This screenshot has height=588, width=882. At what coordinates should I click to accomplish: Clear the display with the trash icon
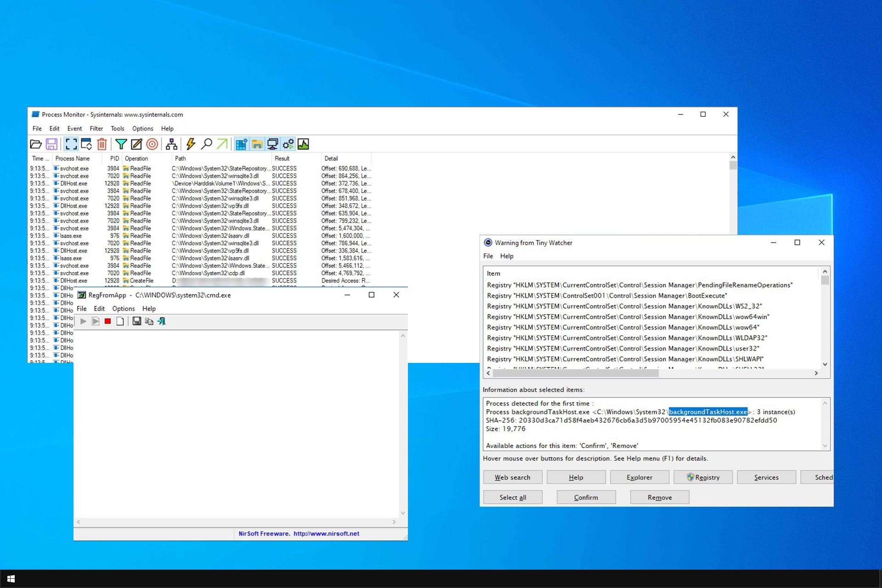[102, 144]
